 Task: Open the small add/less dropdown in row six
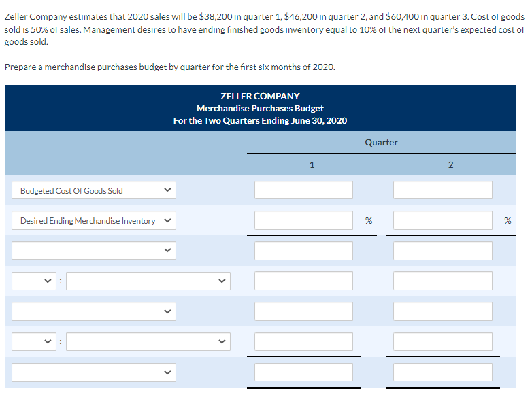point(34,341)
